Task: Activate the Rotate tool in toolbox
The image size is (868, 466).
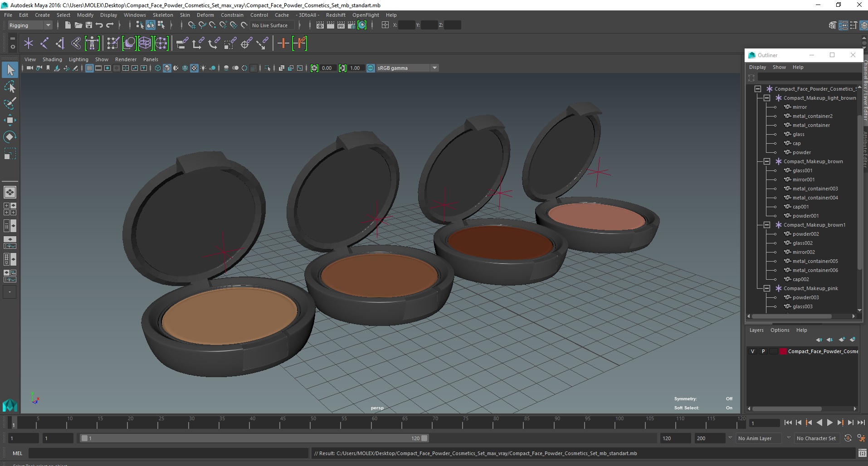Action: (10, 136)
